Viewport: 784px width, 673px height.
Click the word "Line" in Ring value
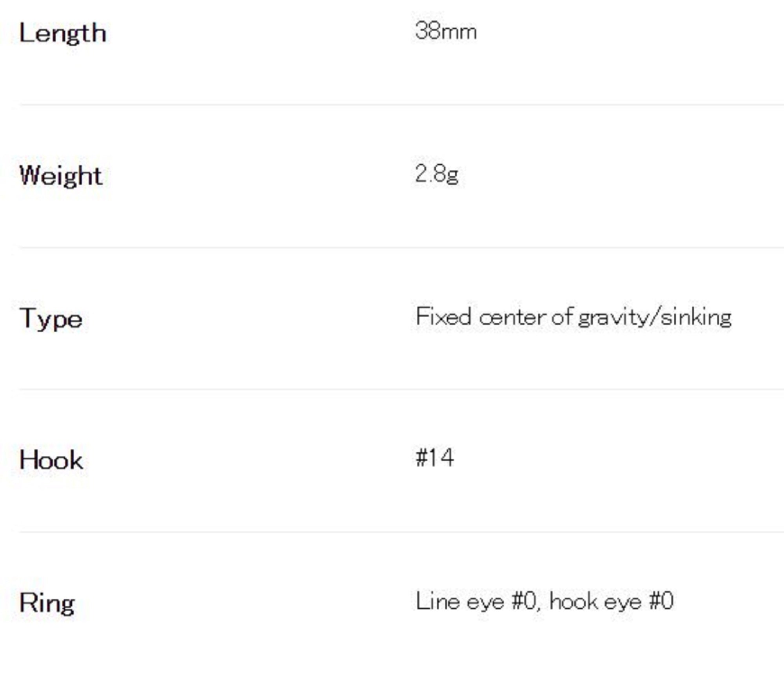[x=437, y=601]
